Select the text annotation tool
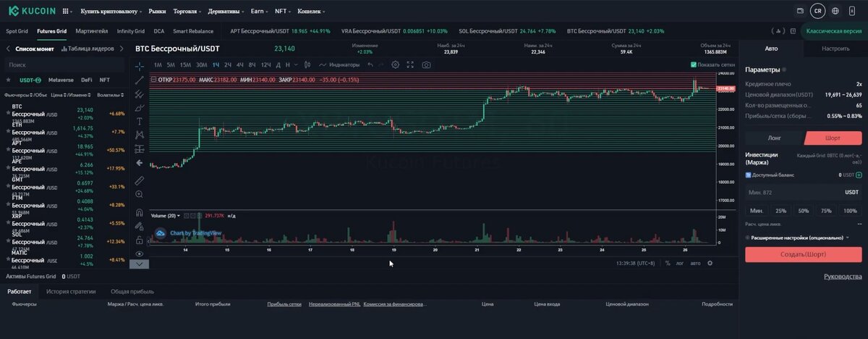This screenshot has width=868, height=339. click(140, 121)
